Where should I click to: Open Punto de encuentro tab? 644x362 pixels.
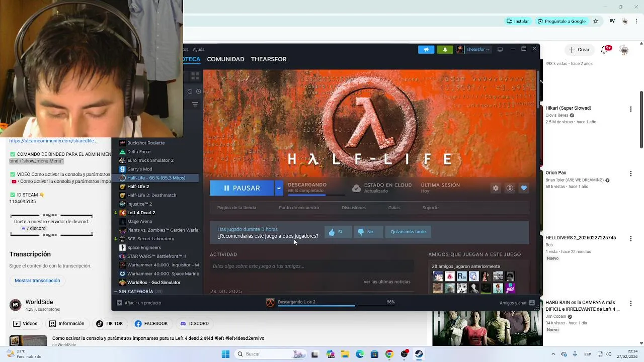pos(299,208)
